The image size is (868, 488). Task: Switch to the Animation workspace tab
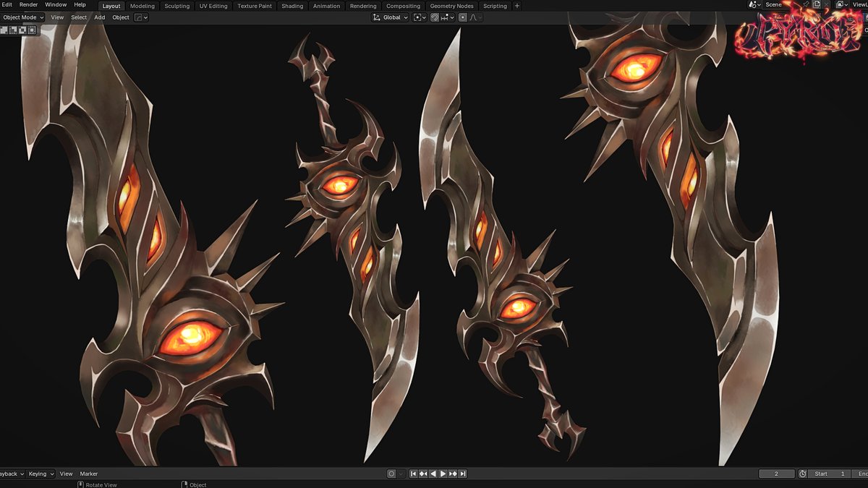click(x=326, y=6)
